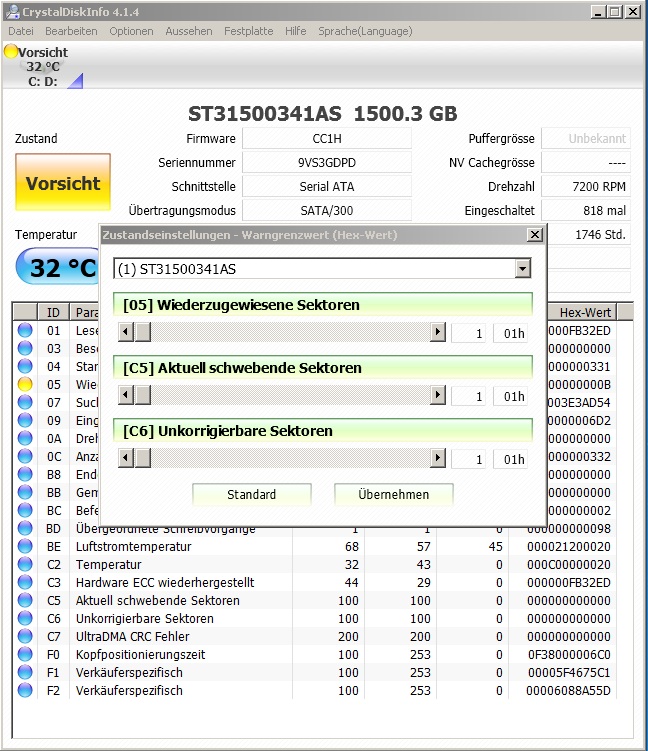Click the blue status circle for ID 01
648x751 pixels.
click(25, 330)
